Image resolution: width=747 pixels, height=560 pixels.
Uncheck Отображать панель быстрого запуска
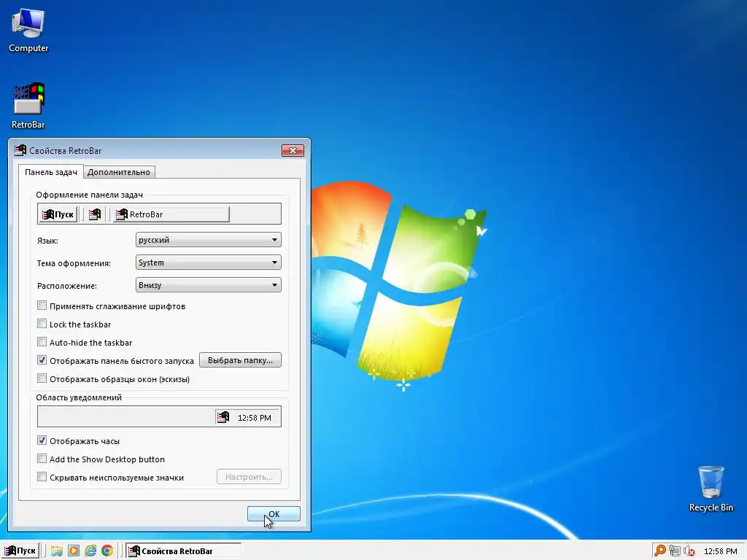[42, 360]
